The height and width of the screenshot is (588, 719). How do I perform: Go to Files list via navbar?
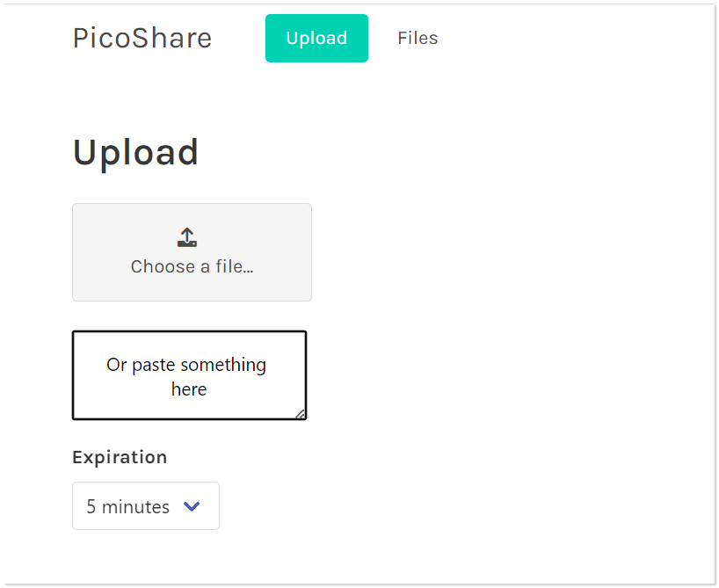click(418, 39)
